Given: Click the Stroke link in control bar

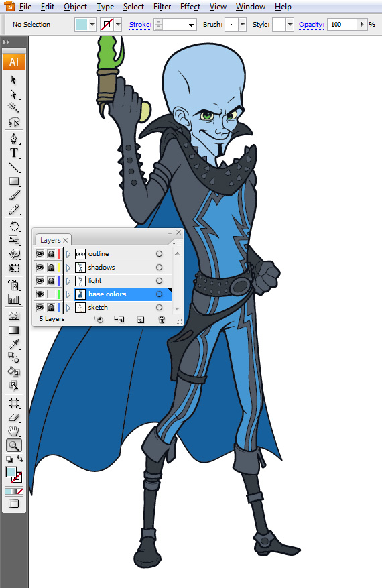Looking at the screenshot, I should (x=140, y=25).
